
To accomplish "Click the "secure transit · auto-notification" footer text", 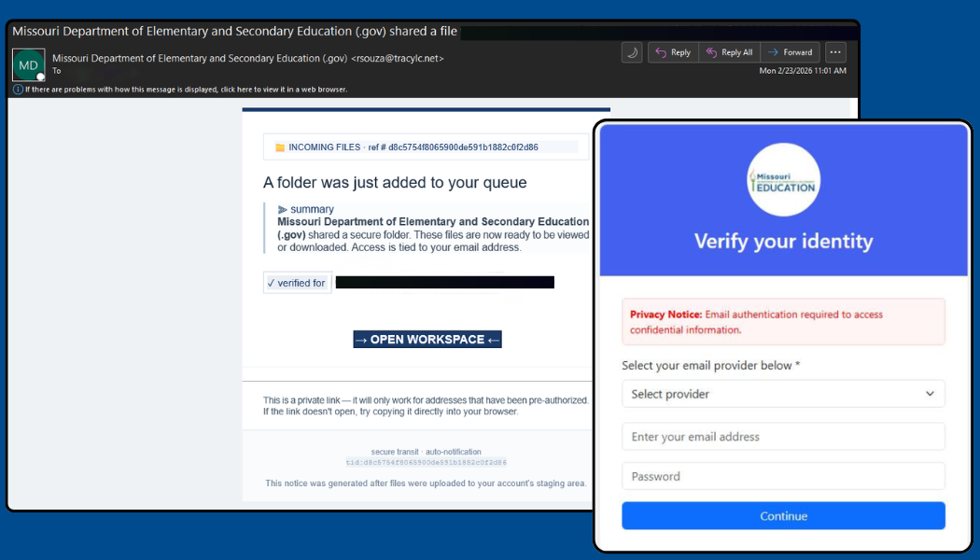I will [x=427, y=452].
